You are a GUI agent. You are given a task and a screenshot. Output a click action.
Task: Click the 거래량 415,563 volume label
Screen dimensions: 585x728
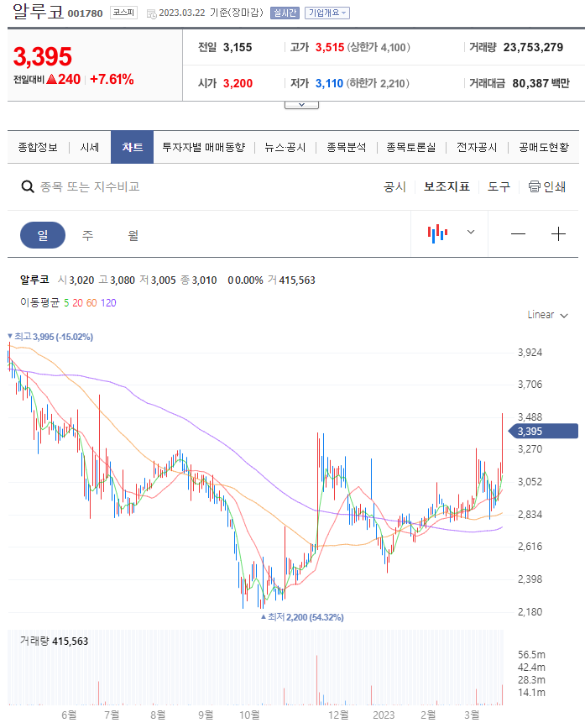(x=54, y=642)
